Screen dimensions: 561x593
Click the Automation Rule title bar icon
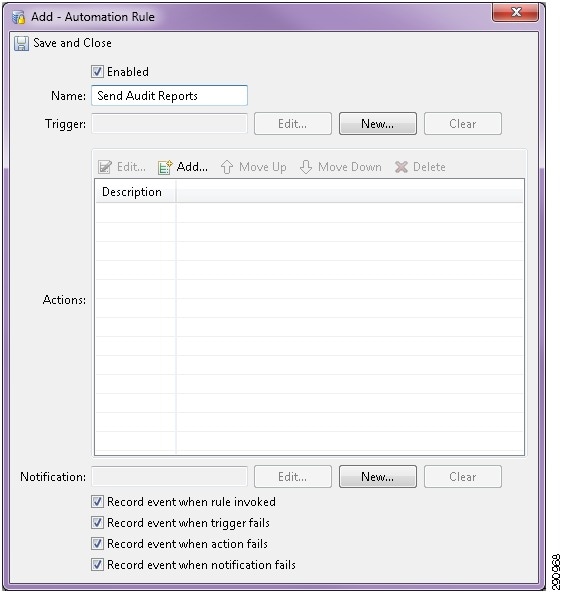19,17
